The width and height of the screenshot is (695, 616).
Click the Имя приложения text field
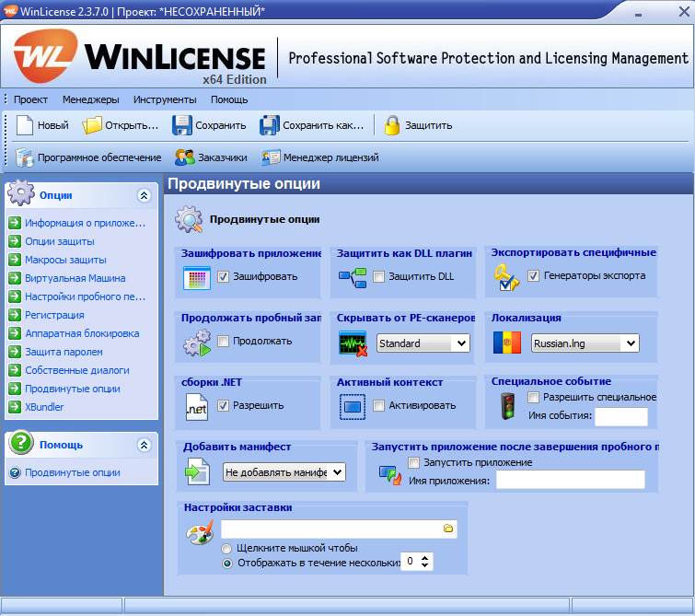coord(570,480)
